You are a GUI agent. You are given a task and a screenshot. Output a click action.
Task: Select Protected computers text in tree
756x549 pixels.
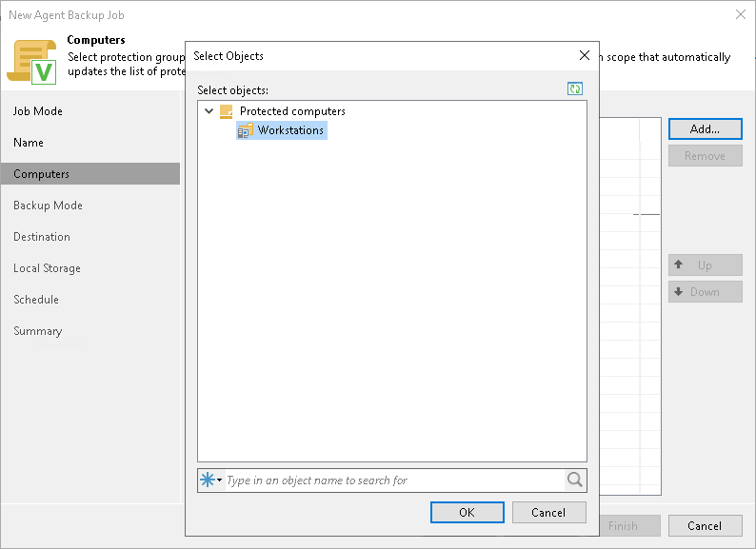[292, 111]
